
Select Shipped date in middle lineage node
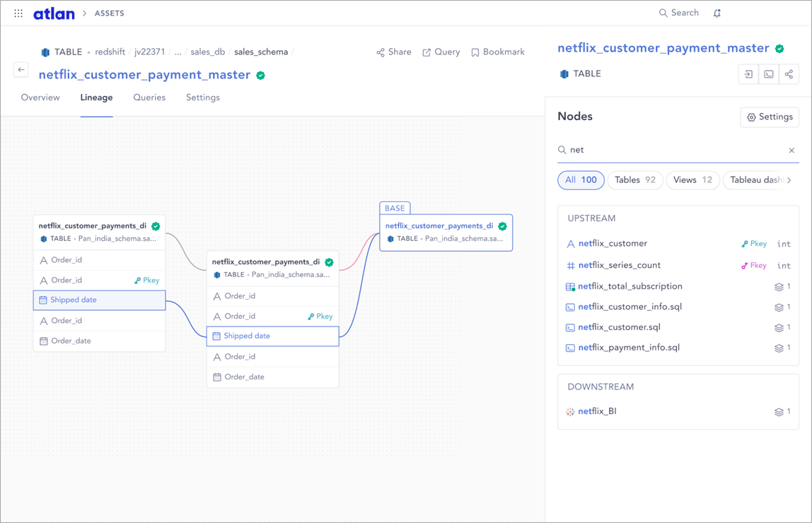273,336
